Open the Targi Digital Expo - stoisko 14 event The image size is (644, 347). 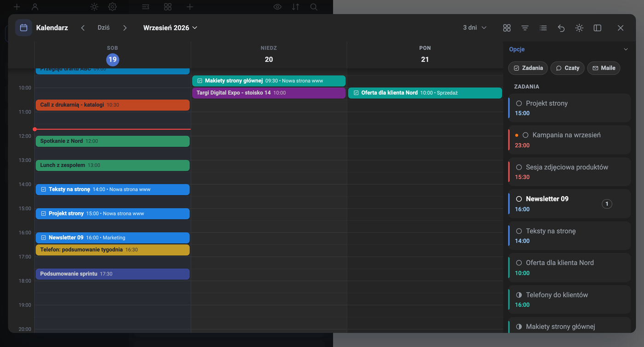269,93
